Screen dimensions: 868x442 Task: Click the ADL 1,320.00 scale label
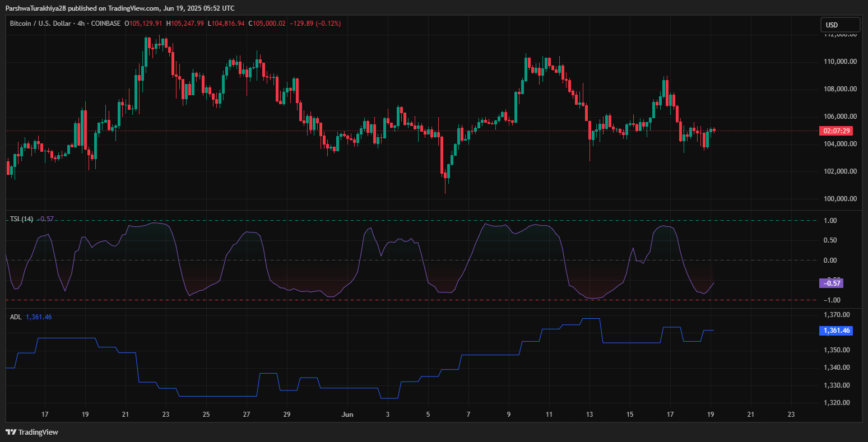click(x=838, y=403)
